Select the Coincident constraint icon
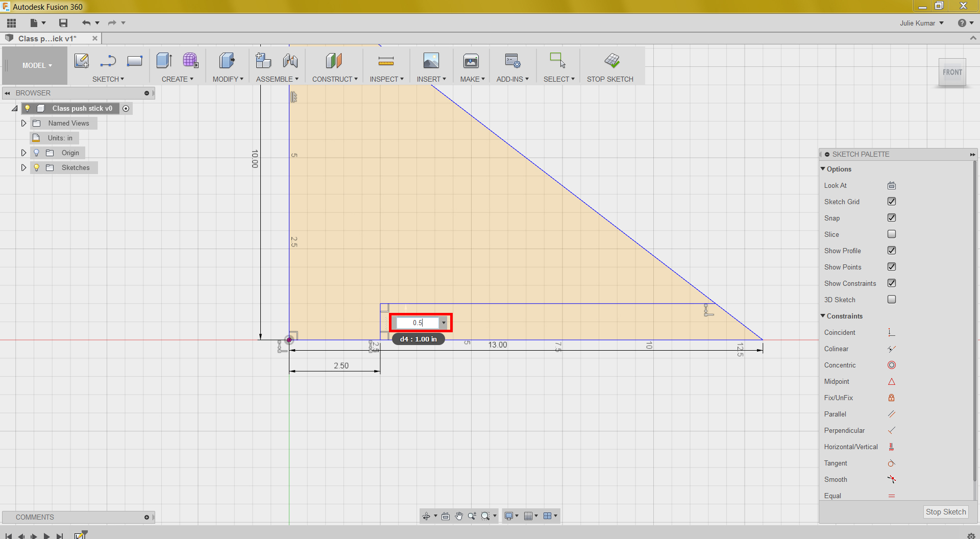The width and height of the screenshot is (980, 539). (892, 332)
